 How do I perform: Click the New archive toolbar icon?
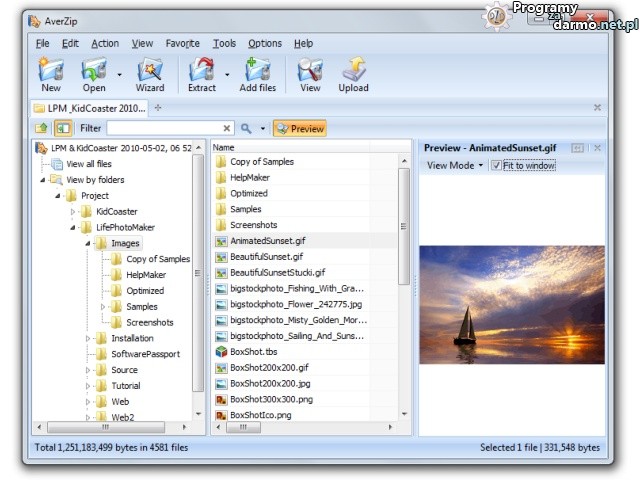(x=50, y=70)
